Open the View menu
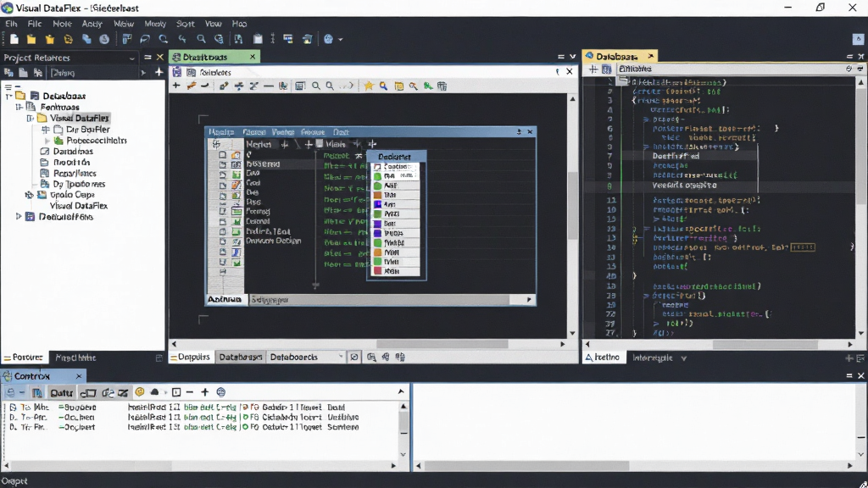Image resolution: width=868 pixels, height=488 pixels. [213, 24]
